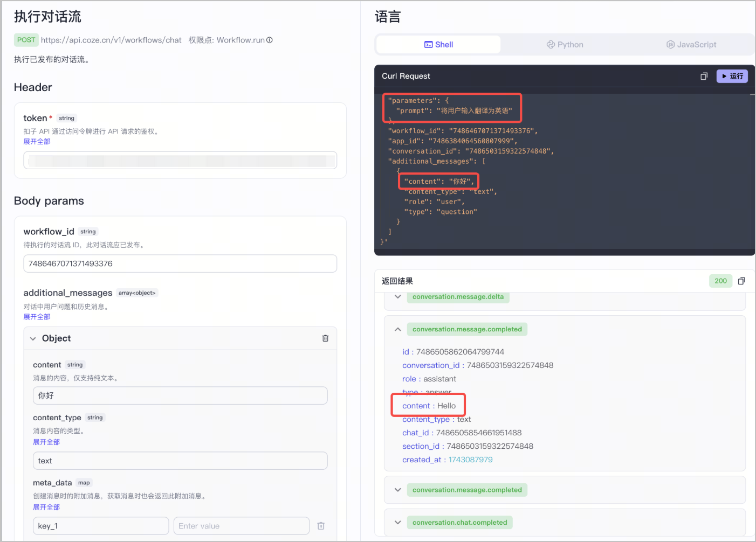Delete the additional_messages Object entry
This screenshot has width=756, height=542.
pos(325,338)
